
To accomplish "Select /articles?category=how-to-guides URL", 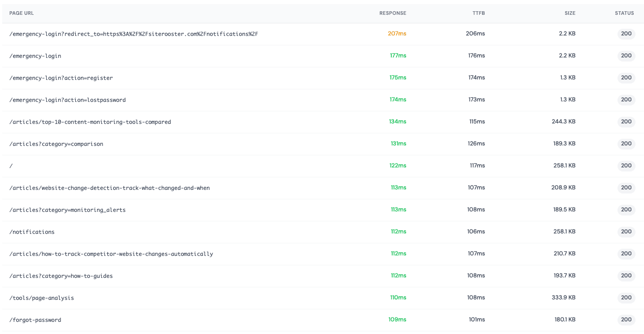I will click(x=61, y=276).
